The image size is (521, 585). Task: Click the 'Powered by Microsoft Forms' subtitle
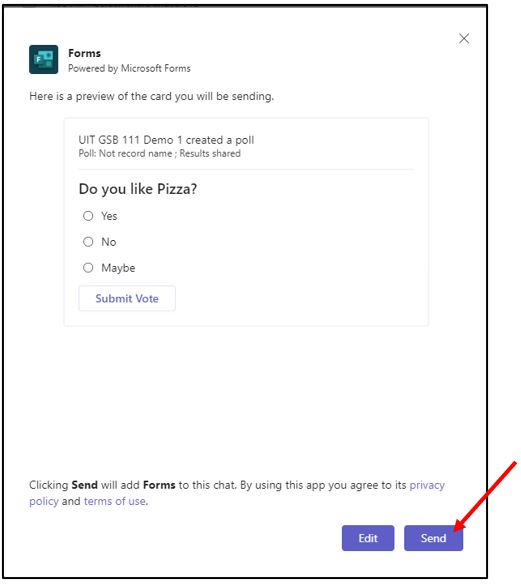tap(129, 68)
